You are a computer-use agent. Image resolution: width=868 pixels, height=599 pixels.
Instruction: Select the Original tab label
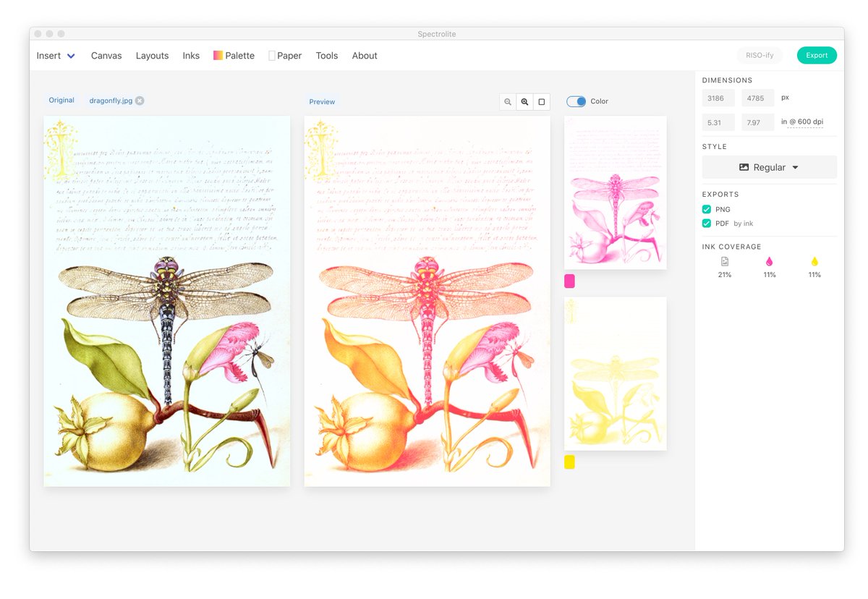(x=61, y=101)
